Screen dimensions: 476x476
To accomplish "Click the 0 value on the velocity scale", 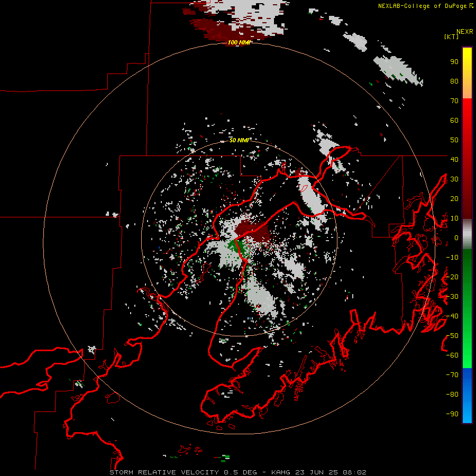I will coord(456,237).
